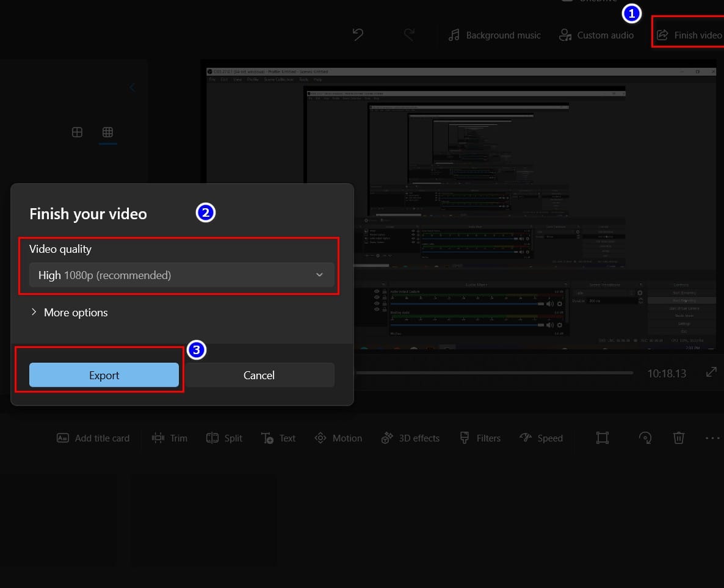Delete clip with trash icon

pos(678,438)
